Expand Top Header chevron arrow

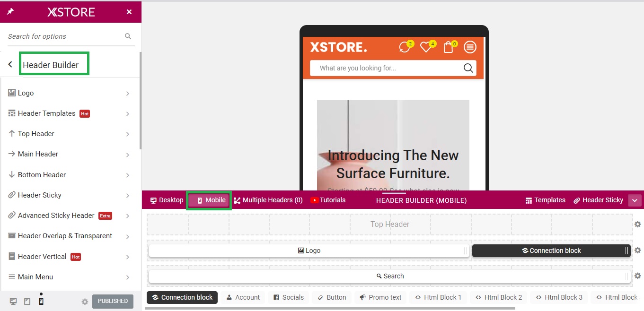(128, 134)
